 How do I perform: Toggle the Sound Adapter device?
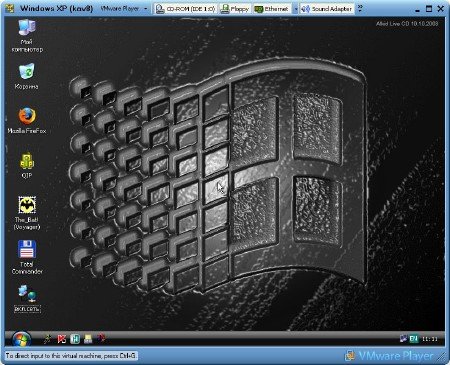tap(327, 9)
